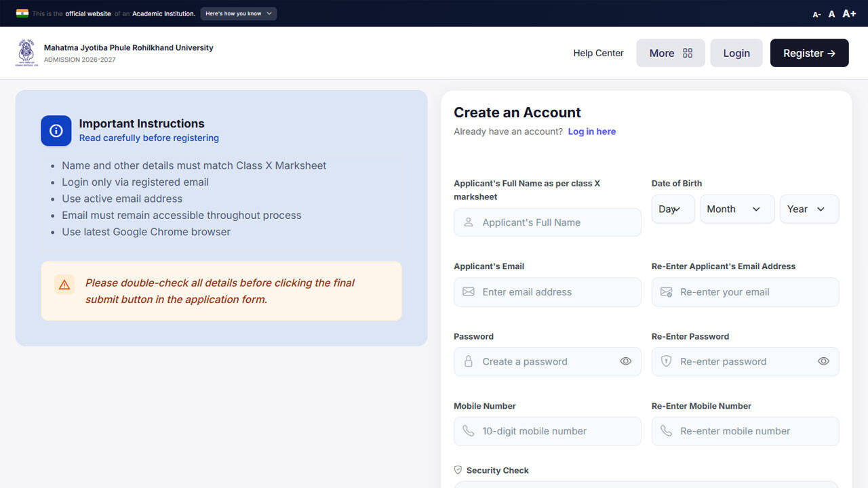Click the envelope icon in email field
This screenshot has width=868, height=488.
point(468,292)
